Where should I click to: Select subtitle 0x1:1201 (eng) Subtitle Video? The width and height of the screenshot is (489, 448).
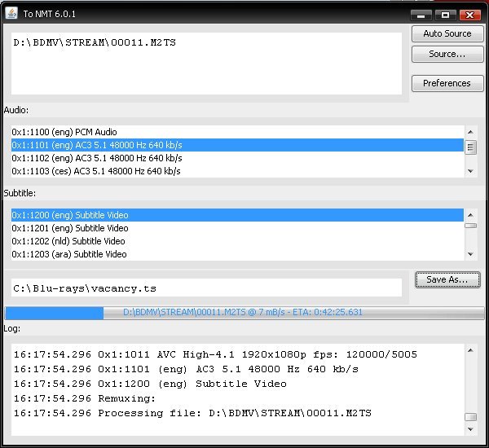pos(237,228)
